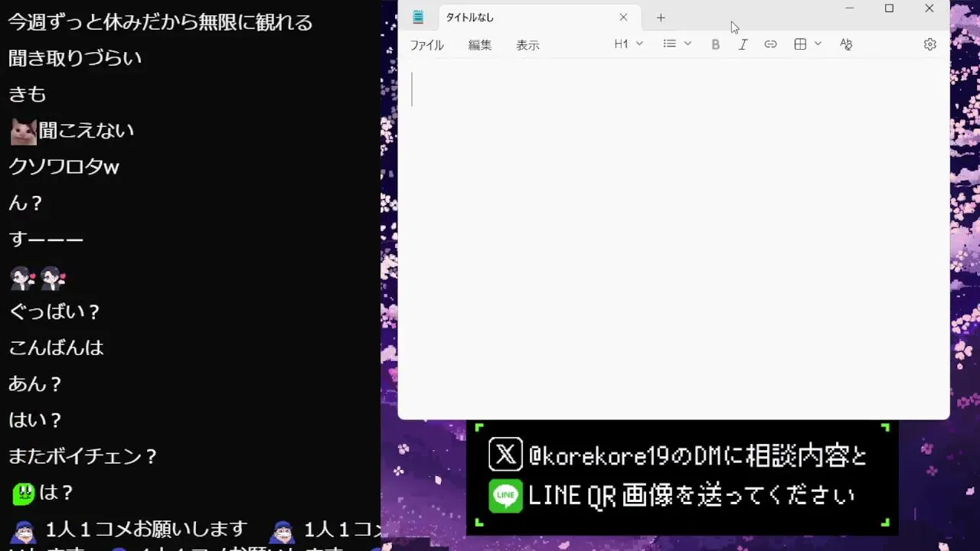Open the 表示 menu in Notepad
The height and width of the screenshot is (551, 980).
528,45
